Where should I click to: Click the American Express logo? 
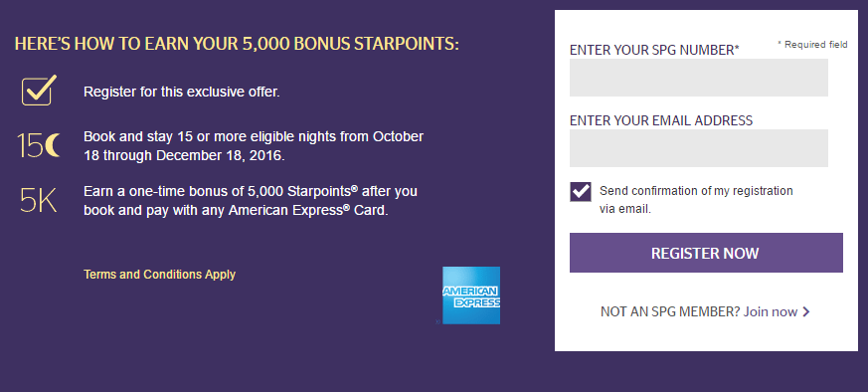tap(471, 295)
